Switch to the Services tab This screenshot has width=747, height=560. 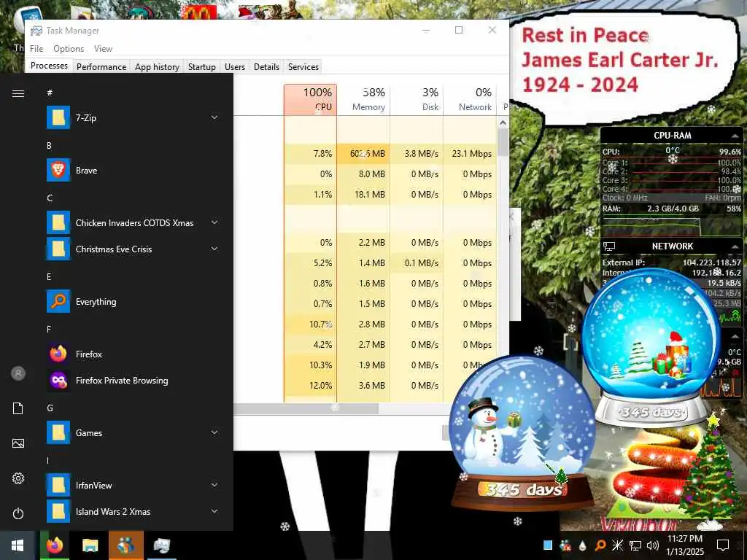click(x=303, y=66)
